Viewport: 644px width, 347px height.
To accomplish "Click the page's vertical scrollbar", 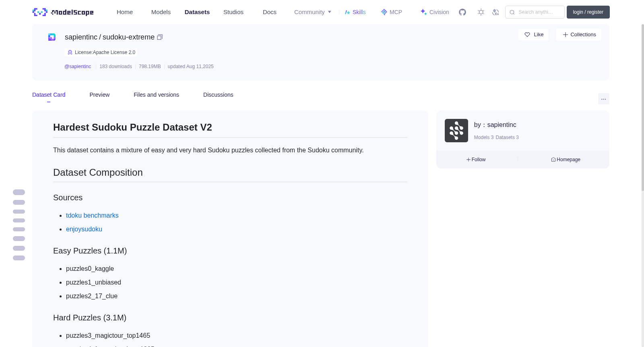I will (x=642, y=107).
